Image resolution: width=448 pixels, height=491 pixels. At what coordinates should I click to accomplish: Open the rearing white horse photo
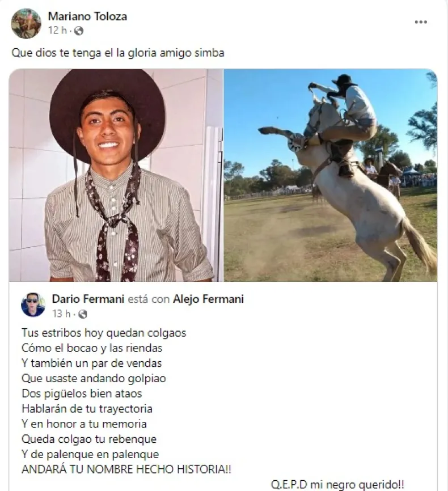[x=331, y=175]
